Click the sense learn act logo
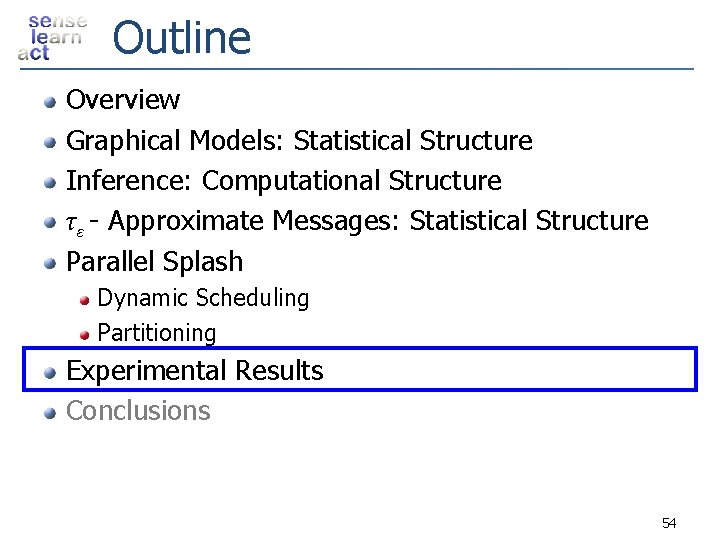Screen dimensions: 720x540 pyautogui.click(x=52, y=38)
